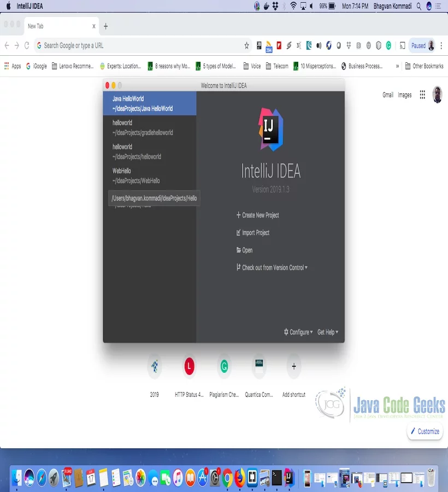Click the Spotlight search icon in menu bar
Image resolution: width=448 pixels, height=492 pixels.
click(419, 6)
